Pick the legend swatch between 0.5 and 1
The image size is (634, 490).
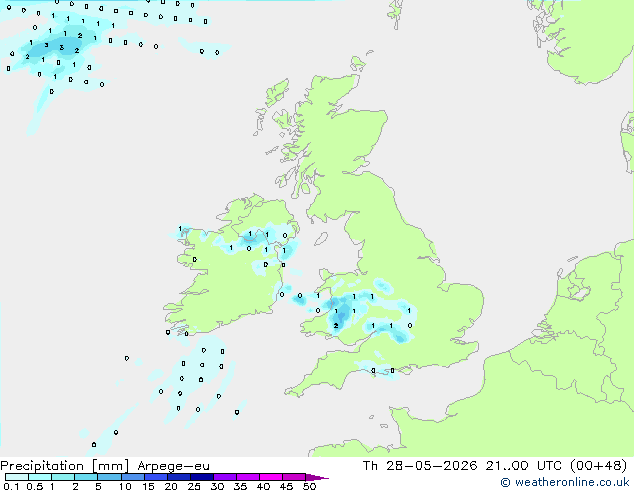(x=40, y=477)
